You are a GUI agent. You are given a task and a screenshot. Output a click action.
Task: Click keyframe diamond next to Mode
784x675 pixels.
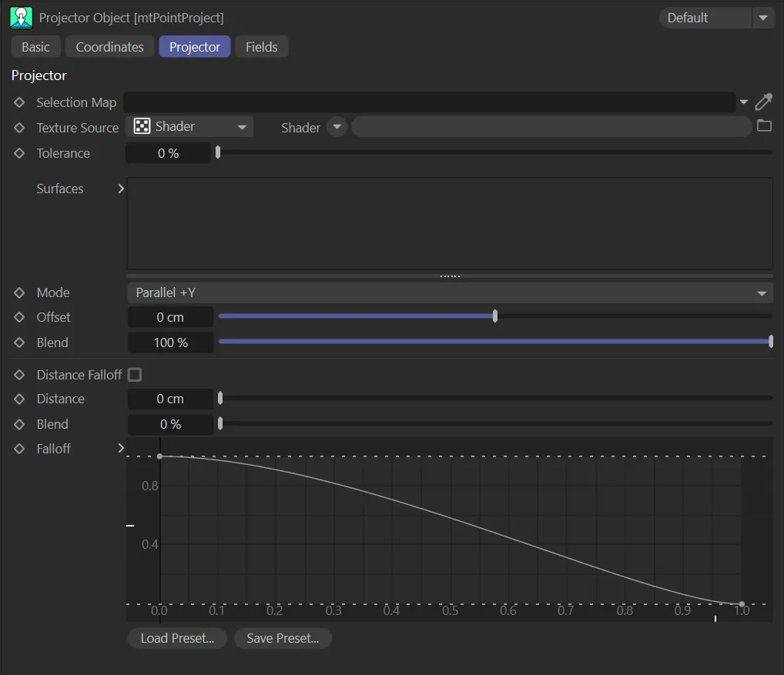pos(20,292)
